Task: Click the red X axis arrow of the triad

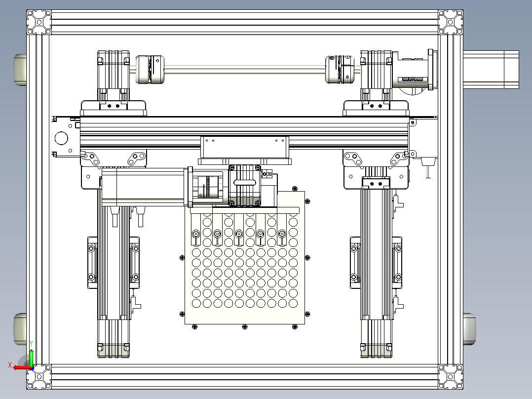Action: (21, 367)
